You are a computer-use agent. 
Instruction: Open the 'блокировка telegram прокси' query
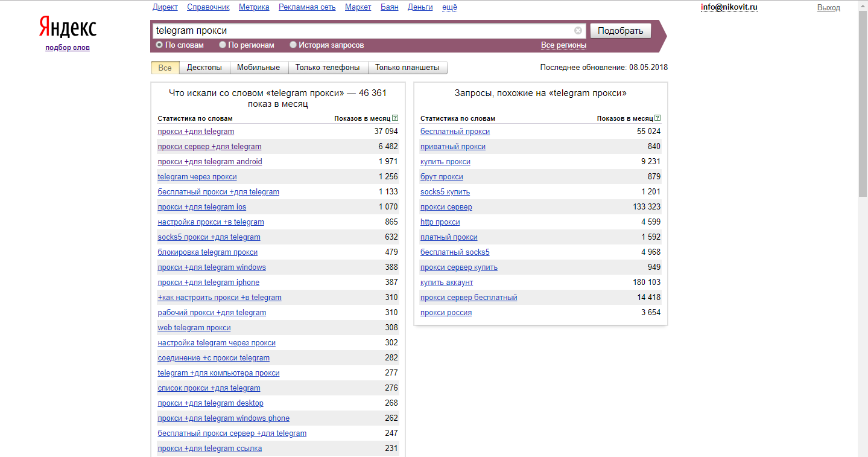tap(207, 252)
